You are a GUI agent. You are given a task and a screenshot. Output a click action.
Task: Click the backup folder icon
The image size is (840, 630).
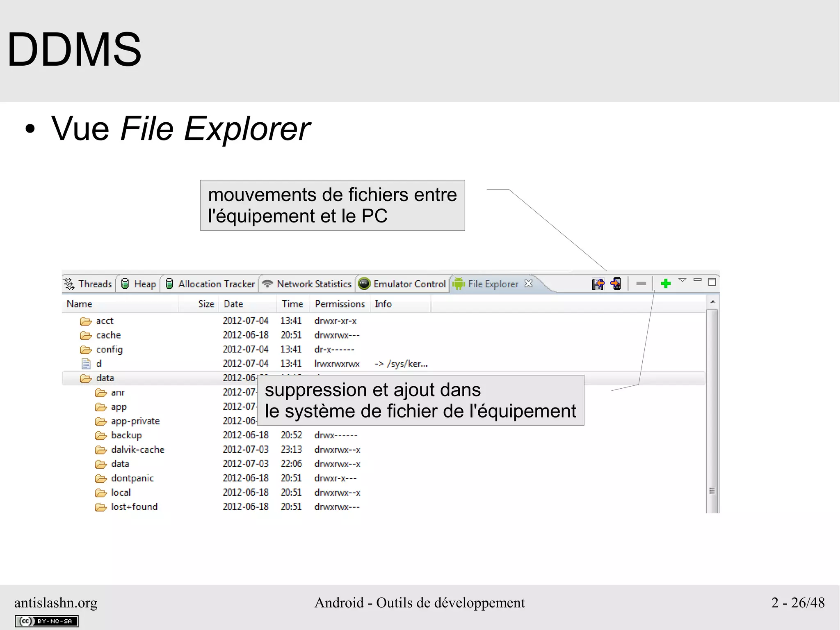[101, 435]
